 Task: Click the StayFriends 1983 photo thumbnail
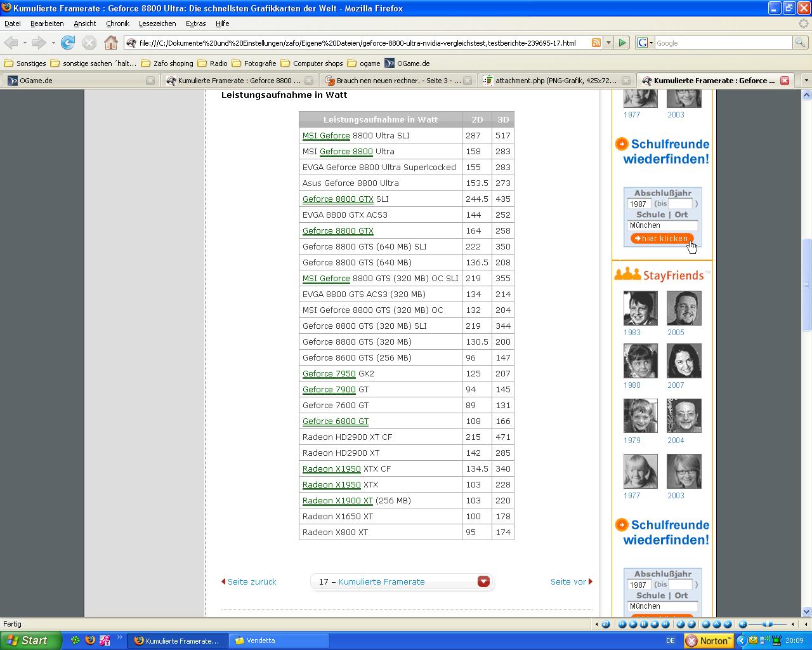pyautogui.click(x=640, y=308)
